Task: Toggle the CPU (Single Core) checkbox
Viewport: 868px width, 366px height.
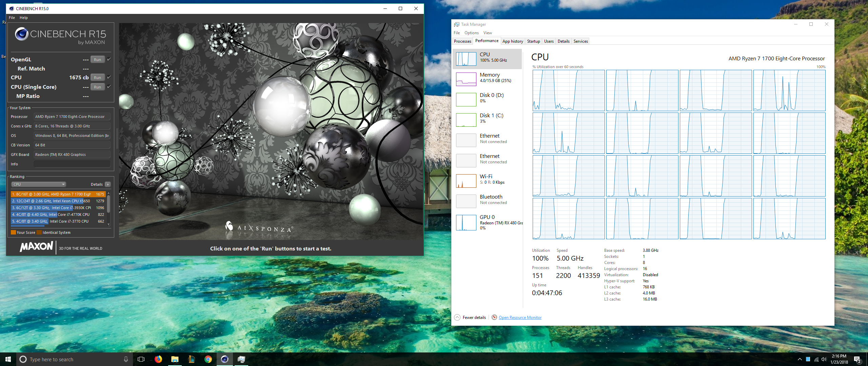Action: [x=109, y=87]
